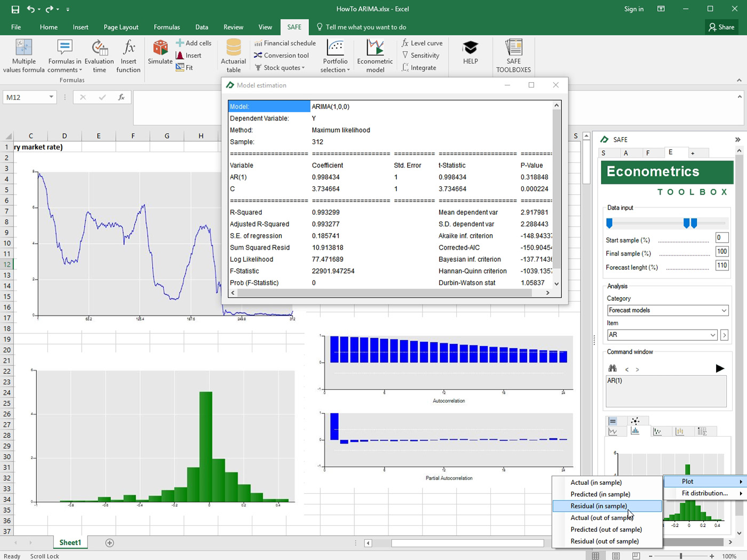Expand the Name Box dropdown arrow
The image size is (747, 560).
pyautogui.click(x=51, y=97)
